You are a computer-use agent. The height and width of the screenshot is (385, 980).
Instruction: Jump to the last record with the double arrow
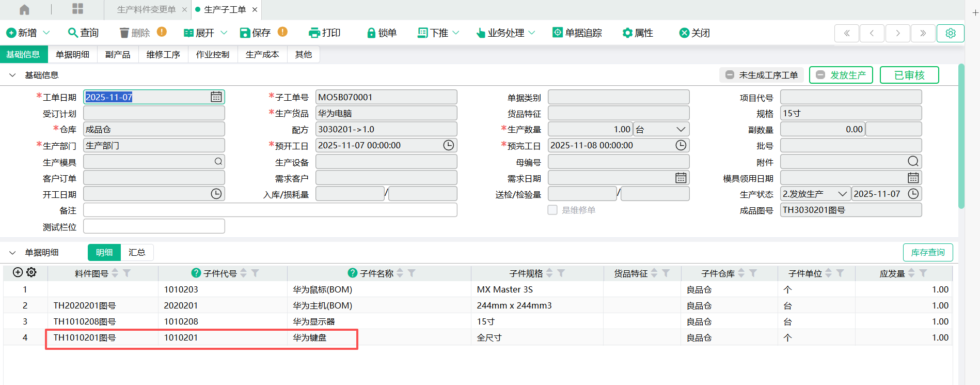point(923,33)
